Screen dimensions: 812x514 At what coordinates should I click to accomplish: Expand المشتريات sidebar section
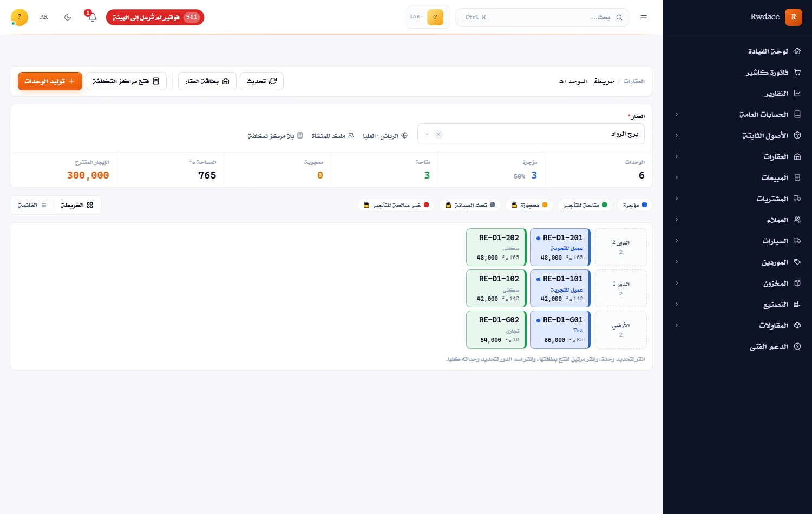tap(737, 199)
